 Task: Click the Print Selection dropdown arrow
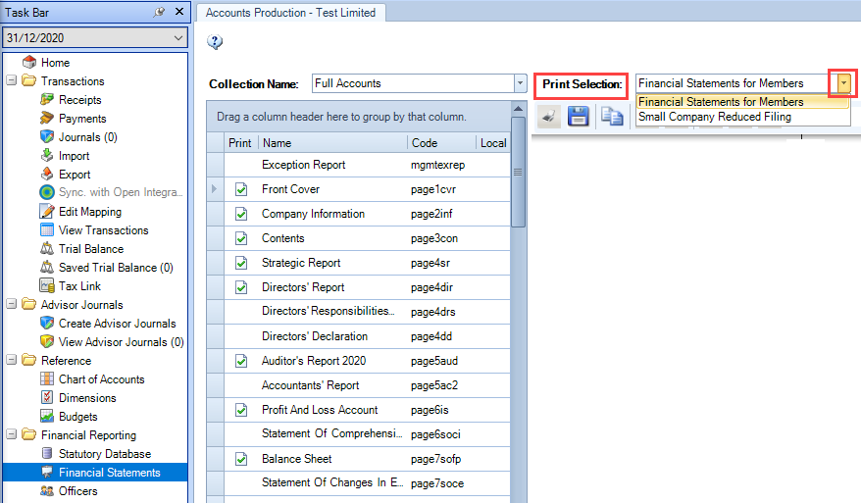[843, 83]
